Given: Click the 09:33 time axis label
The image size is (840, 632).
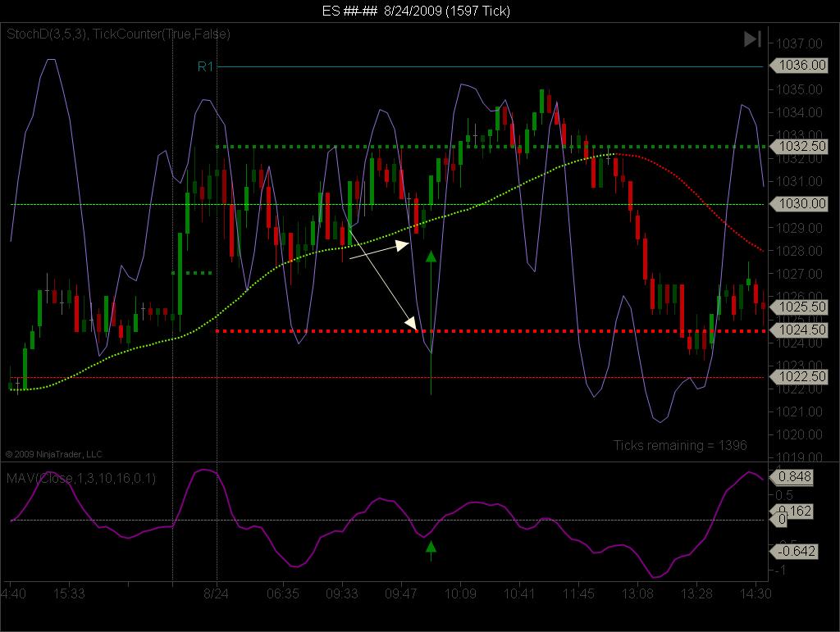Looking at the screenshot, I should [x=342, y=593].
